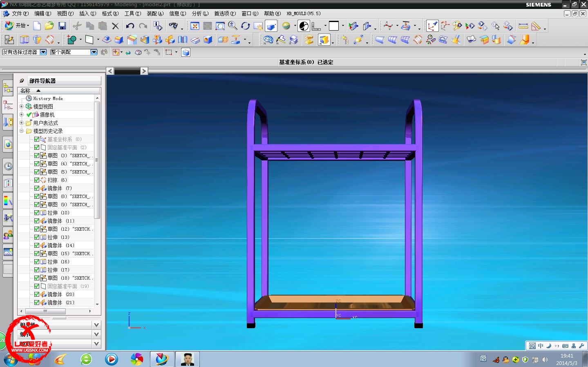Click the navigator vertical scroll-down arrow

(97, 304)
